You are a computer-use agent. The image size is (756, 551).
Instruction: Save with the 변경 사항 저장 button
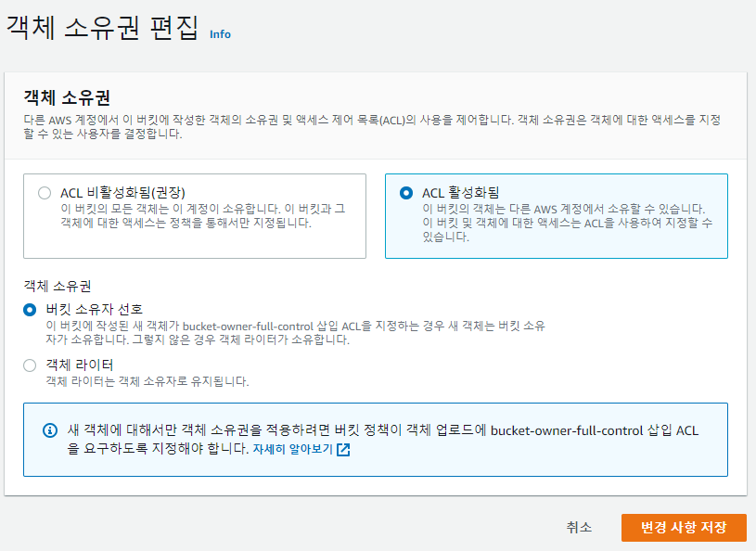click(x=684, y=528)
